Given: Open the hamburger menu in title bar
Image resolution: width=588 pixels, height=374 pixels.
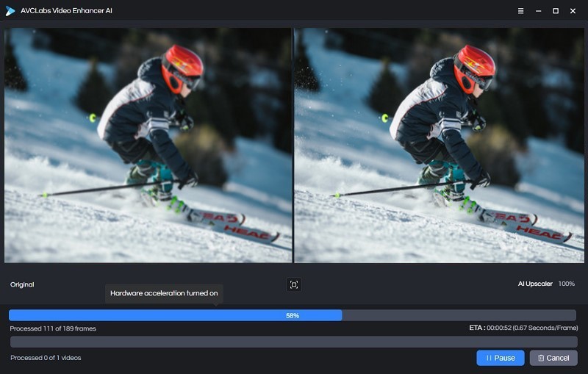Looking at the screenshot, I should click(520, 11).
